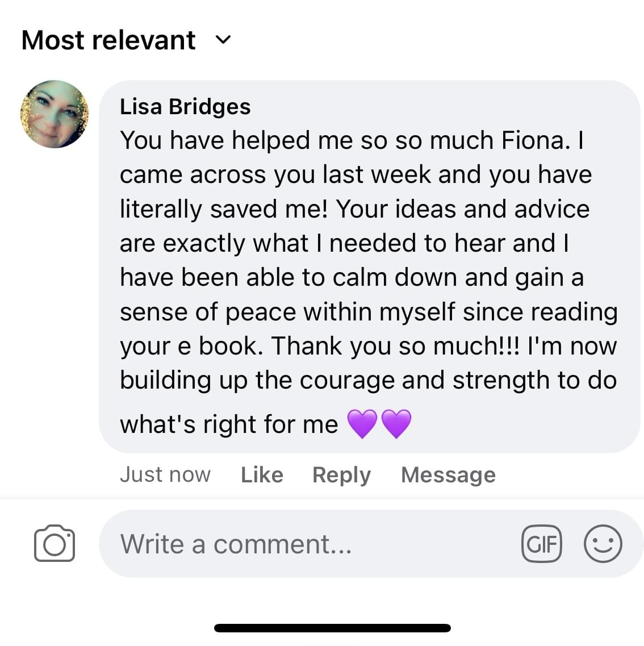Tap the Just now timestamp
This screenshot has width=644, height=646.
point(165,474)
